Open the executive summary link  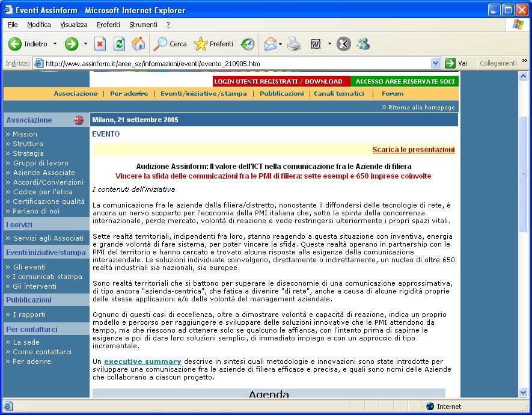[x=142, y=361]
